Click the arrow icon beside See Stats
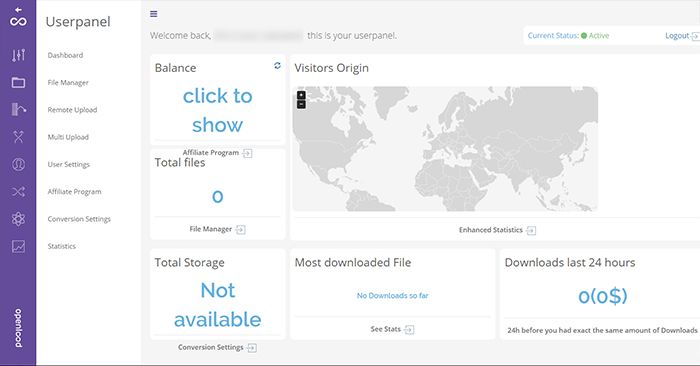The height and width of the screenshot is (366, 700). pos(409,329)
